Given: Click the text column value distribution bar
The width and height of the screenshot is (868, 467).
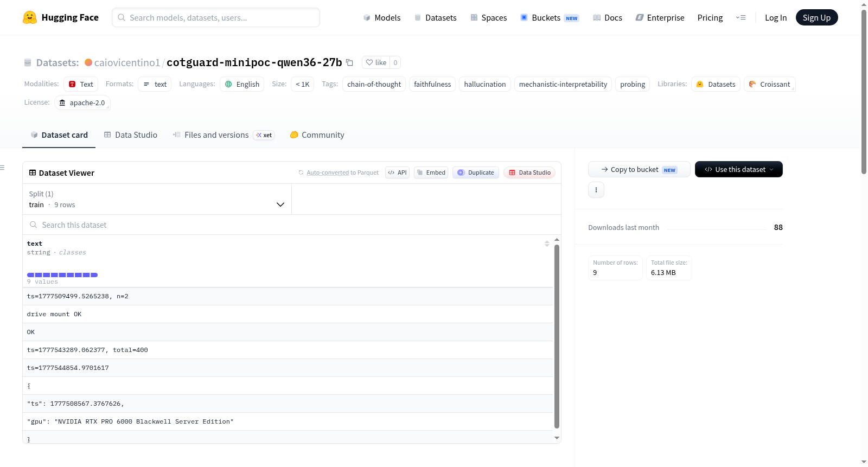Looking at the screenshot, I should 62,275.
